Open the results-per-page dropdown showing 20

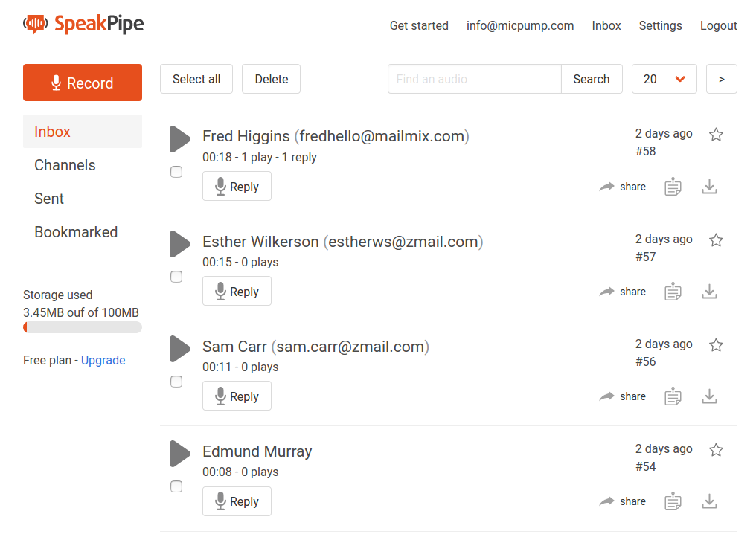coord(664,79)
